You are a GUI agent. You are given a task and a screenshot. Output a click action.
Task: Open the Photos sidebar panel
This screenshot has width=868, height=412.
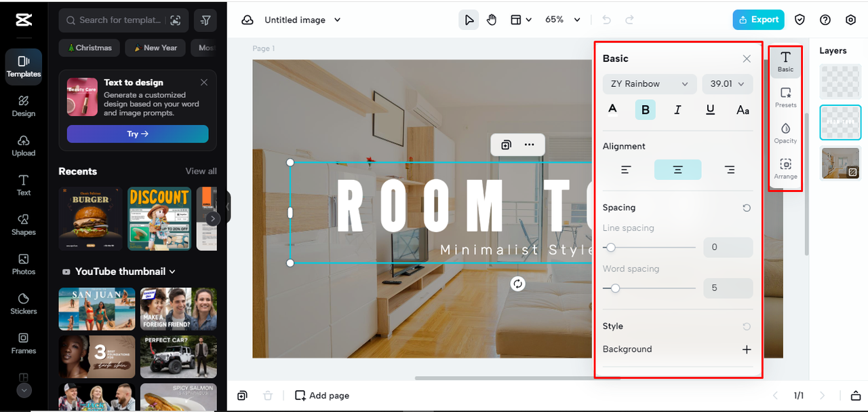24,264
